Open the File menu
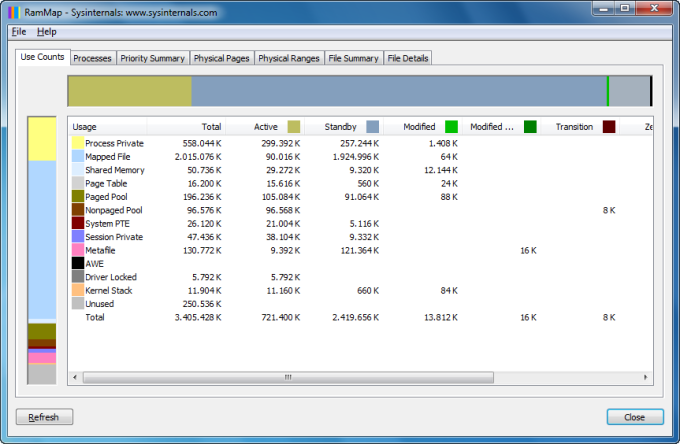The width and height of the screenshot is (680, 444). tap(19, 32)
